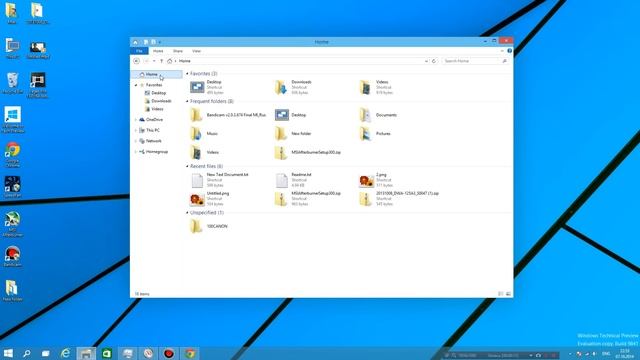
Task: Select Videos shortcut icon in Favorites group
Action: click(366, 87)
